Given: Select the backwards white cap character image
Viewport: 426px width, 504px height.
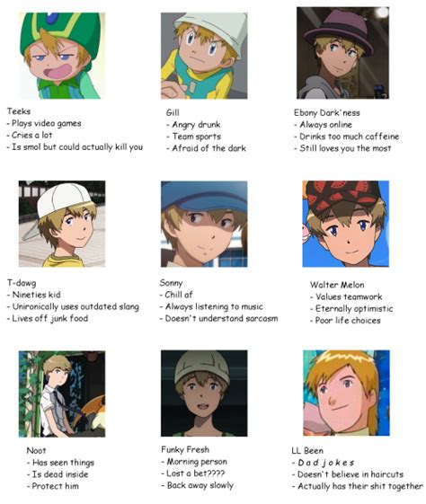Looking at the screenshot, I should click(62, 224).
